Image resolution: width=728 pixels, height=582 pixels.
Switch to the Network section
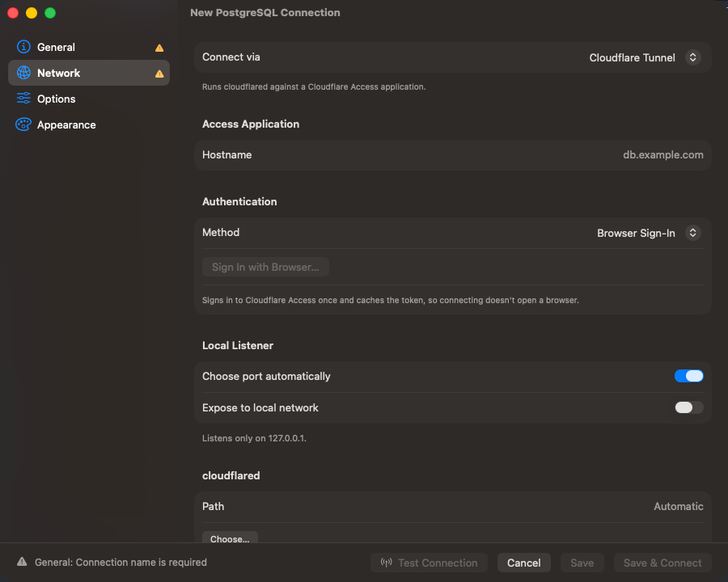coord(89,73)
